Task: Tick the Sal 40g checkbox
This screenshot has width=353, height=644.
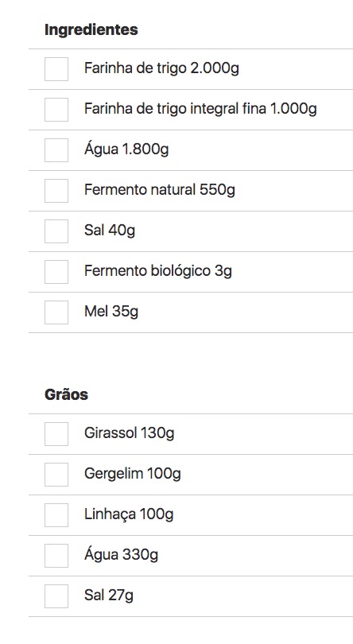Action: [56, 231]
